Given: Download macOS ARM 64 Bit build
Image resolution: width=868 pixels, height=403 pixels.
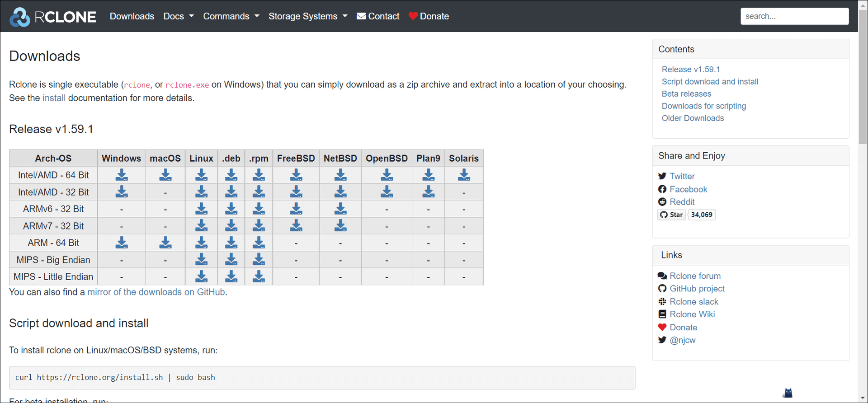Looking at the screenshot, I should (165, 243).
